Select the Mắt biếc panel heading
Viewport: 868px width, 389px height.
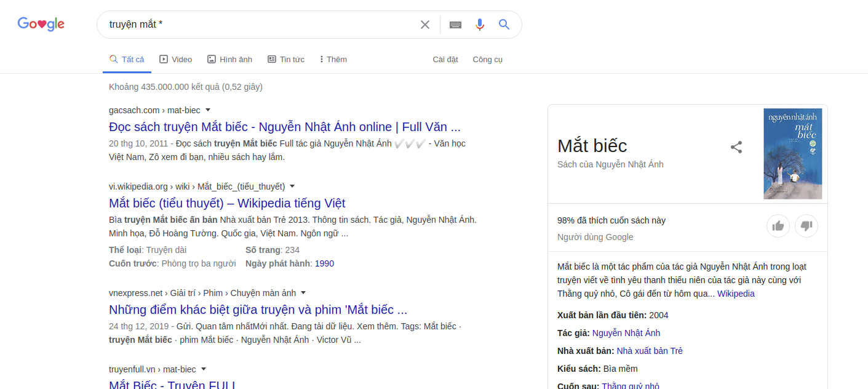[x=592, y=146]
